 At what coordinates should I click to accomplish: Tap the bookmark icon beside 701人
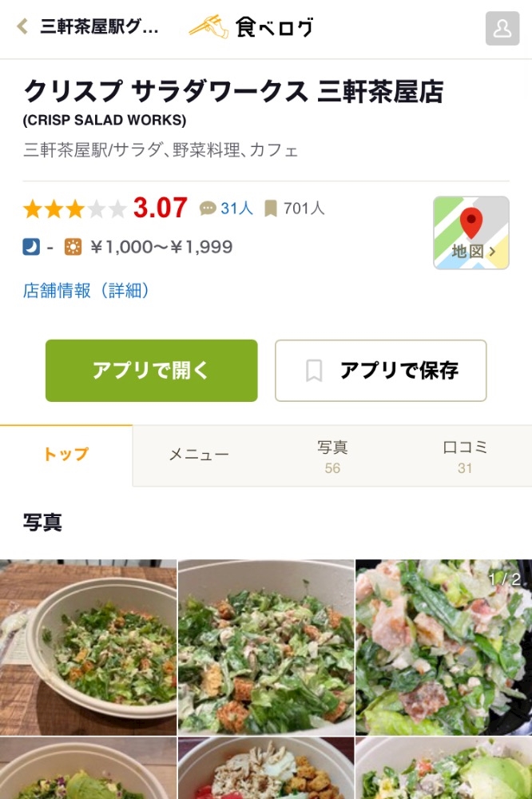(x=271, y=209)
